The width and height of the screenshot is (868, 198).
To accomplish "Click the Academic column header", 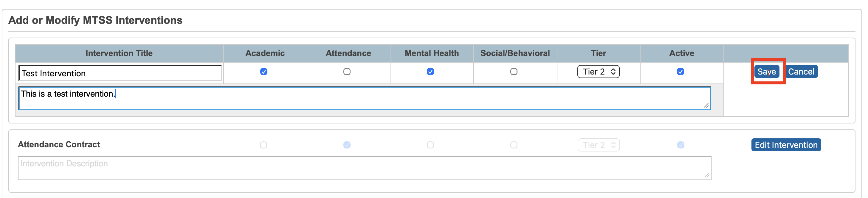I will tap(265, 53).
